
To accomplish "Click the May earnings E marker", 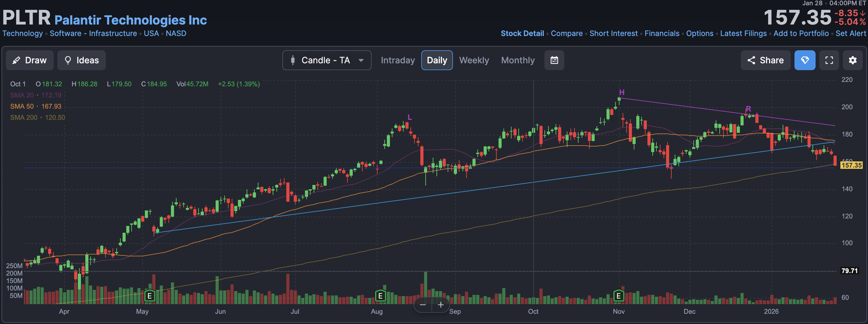I will (150, 296).
